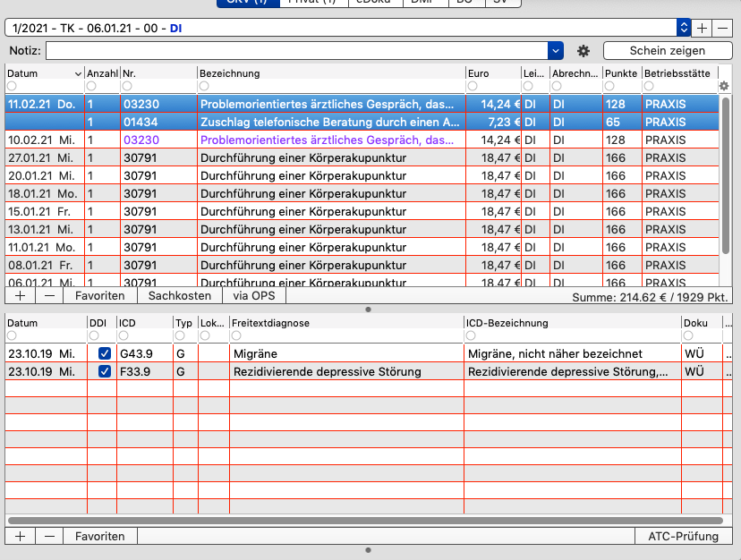Click the Sachkosten button
The width and height of the screenshot is (741, 560).
[x=180, y=296]
